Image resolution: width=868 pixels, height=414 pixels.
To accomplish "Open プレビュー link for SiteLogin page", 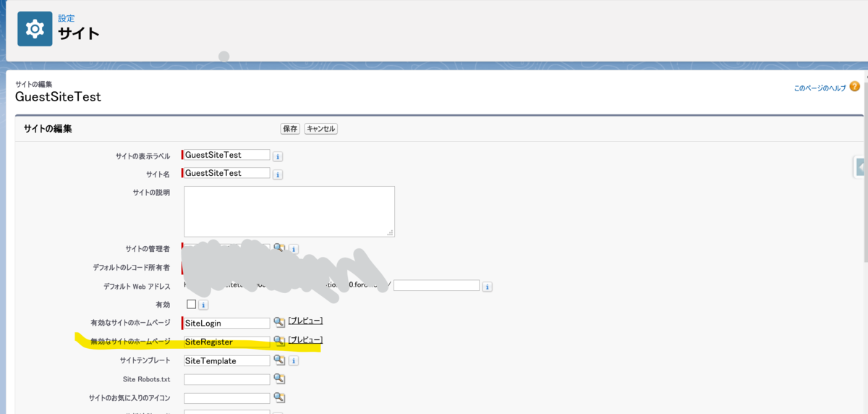I will [x=305, y=321].
